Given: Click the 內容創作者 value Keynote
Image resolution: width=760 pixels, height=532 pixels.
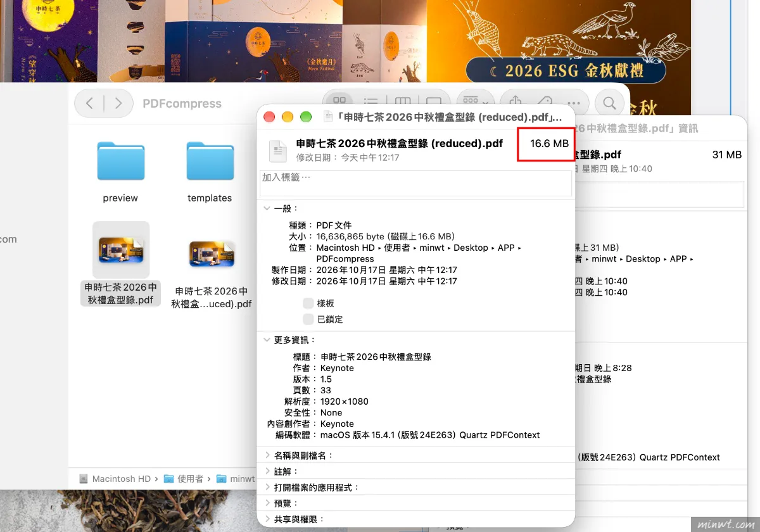Looking at the screenshot, I should point(337,424).
